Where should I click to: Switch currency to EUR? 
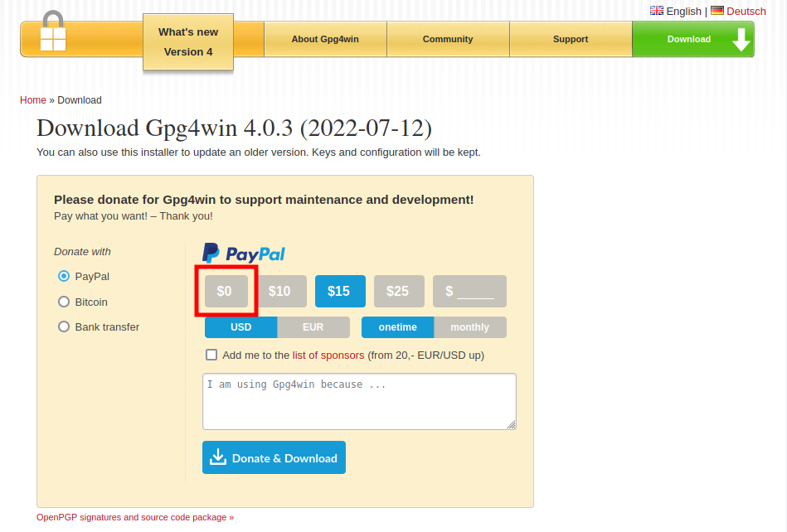point(313,327)
